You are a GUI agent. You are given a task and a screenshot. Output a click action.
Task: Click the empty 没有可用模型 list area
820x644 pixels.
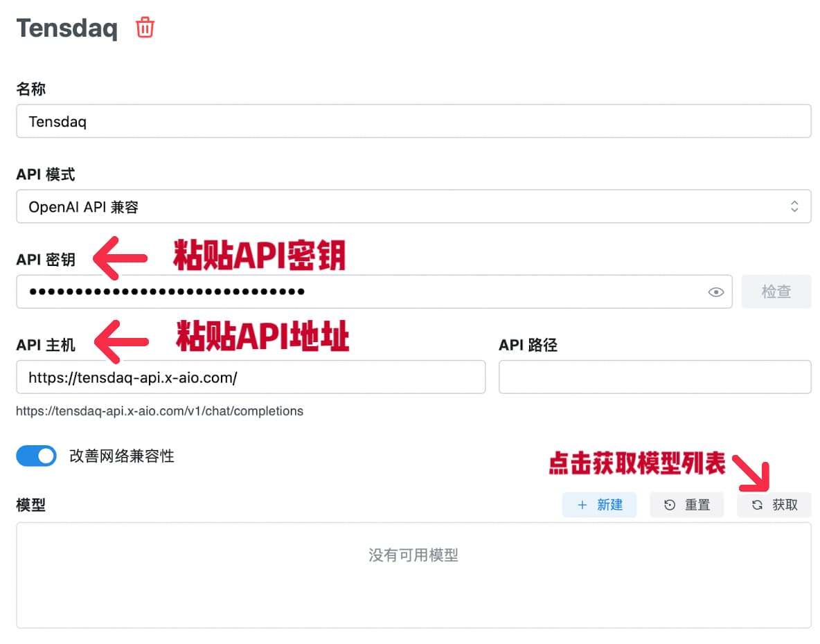[413, 575]
